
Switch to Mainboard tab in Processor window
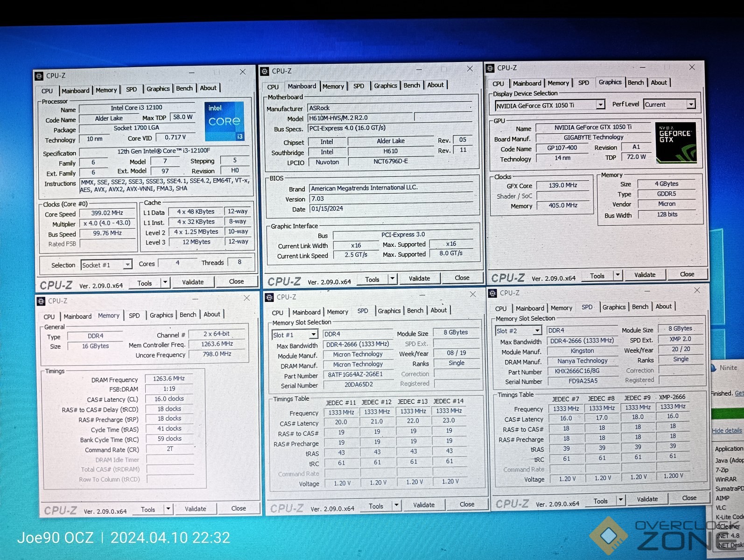tap(75, 91)
